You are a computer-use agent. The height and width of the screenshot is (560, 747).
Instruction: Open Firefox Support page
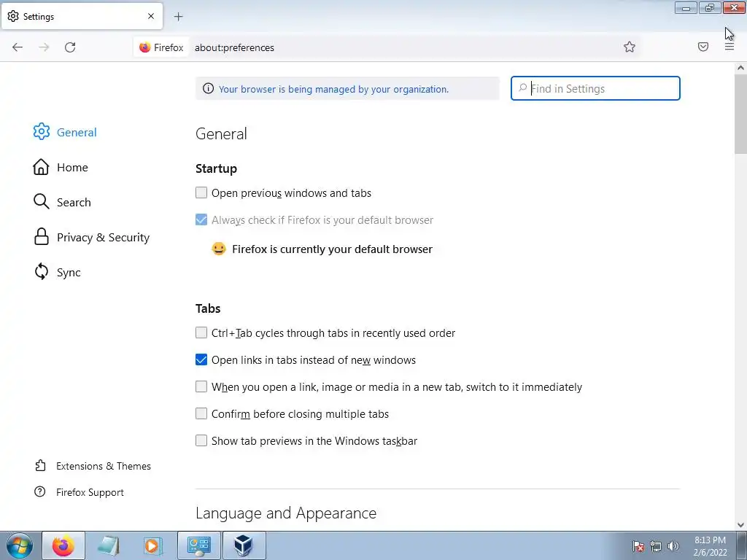point(79,492)
